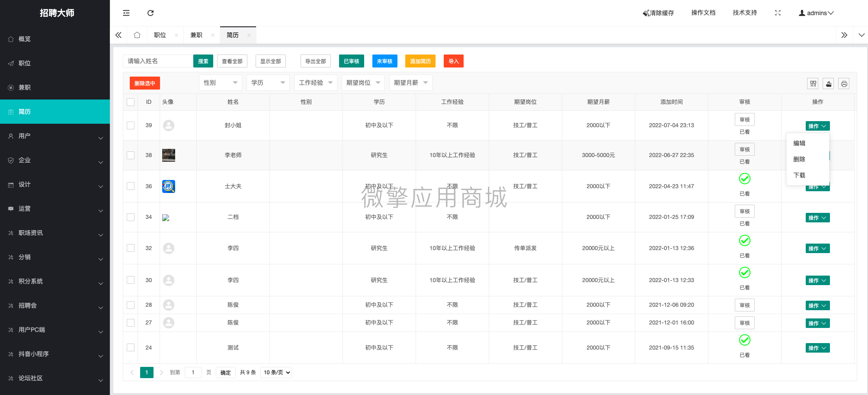The width and height of the screenshot is (868, 395).
Task: Check the checkbox for the 测试 row
Action: tap(130, 347)
